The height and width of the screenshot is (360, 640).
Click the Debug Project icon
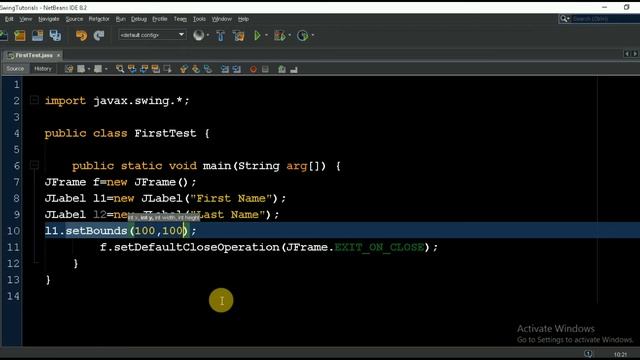(280, 36)
